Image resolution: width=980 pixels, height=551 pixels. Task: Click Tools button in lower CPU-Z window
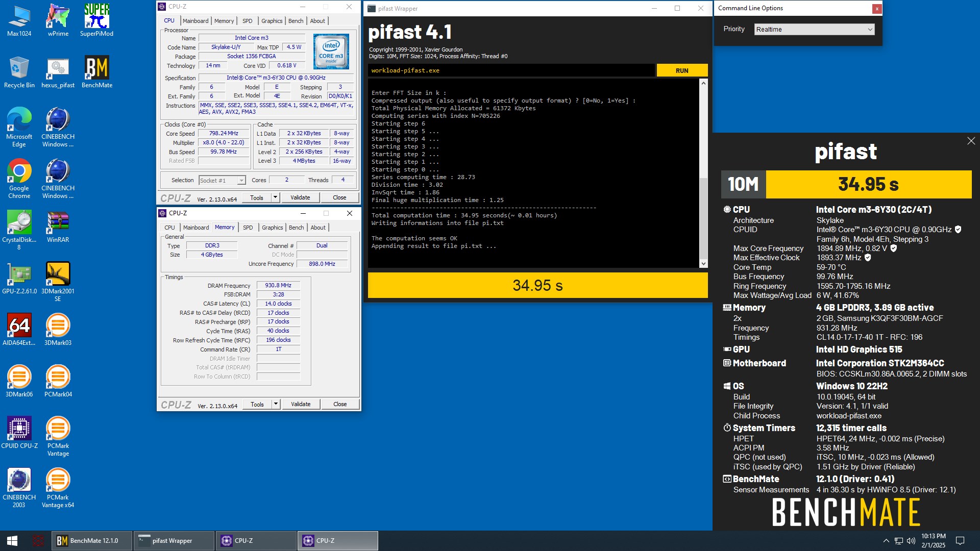(257, 404)
